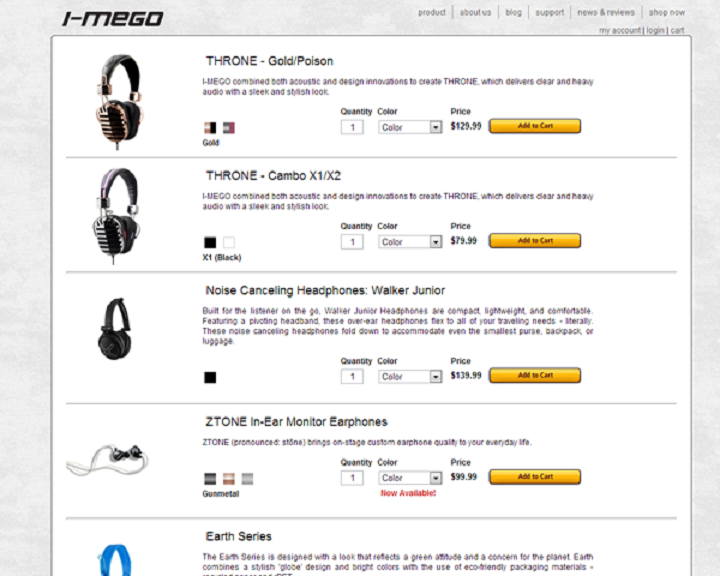
Task: Pick the silver swatch for ZTONE earphones
Action: coord(248,479)
